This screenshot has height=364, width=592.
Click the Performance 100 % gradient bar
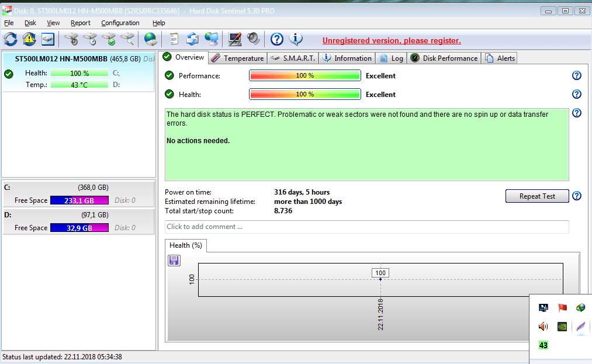[x=304, y=75]
